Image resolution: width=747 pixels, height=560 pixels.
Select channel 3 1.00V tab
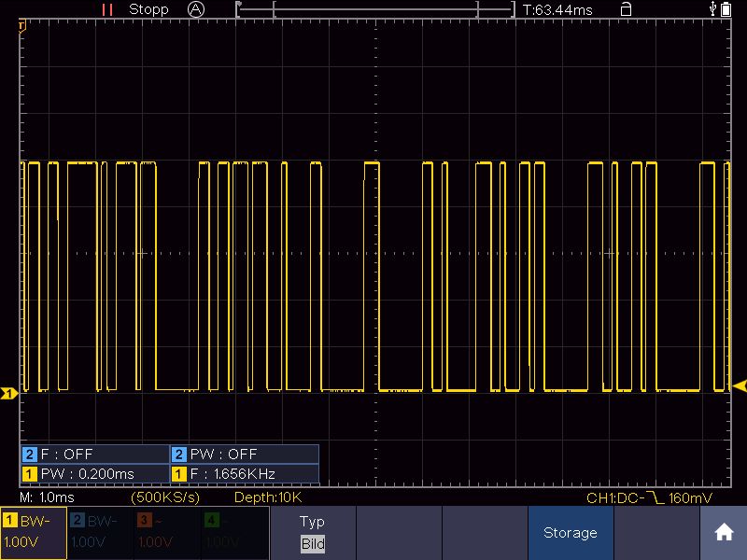[x=167, y=532]
